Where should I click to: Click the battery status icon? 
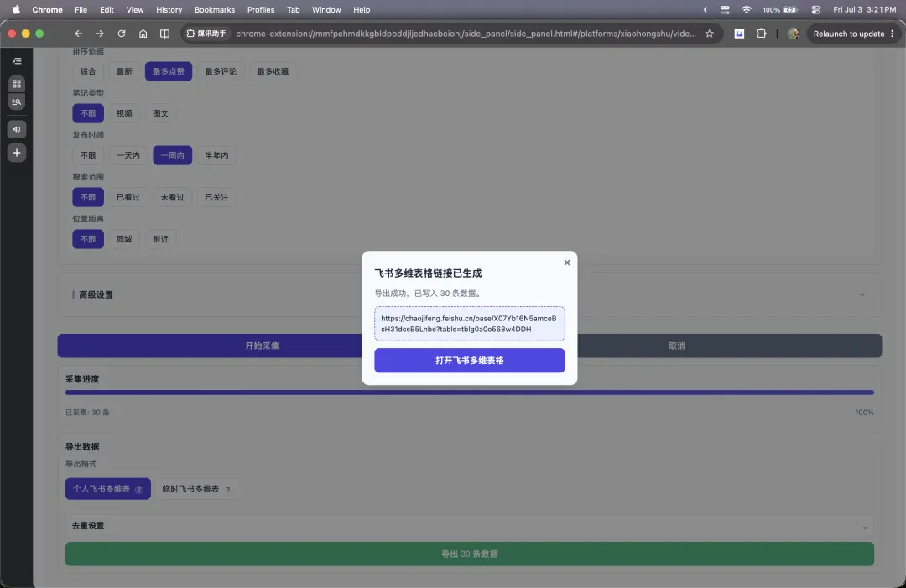click(790, 10)
